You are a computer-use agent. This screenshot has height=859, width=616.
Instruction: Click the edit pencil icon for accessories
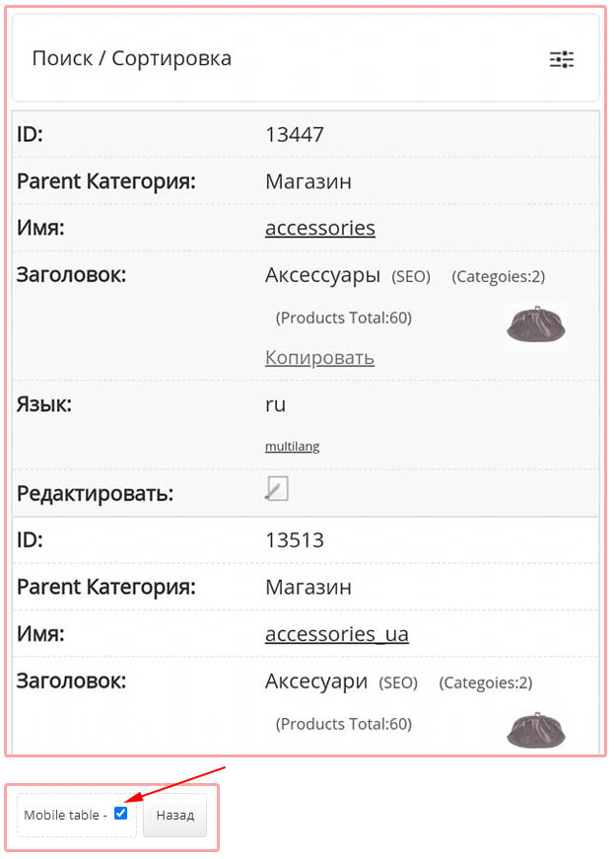click(x=277, y=489)
